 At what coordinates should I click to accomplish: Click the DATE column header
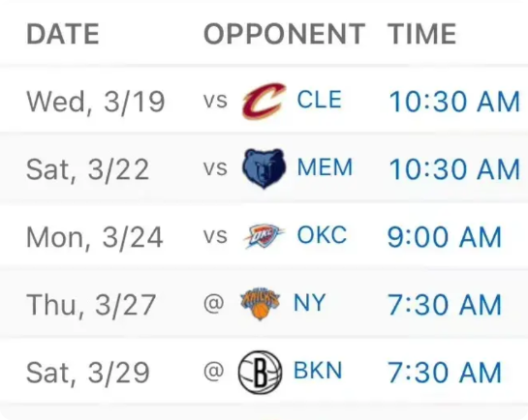(x=63, y=34)
